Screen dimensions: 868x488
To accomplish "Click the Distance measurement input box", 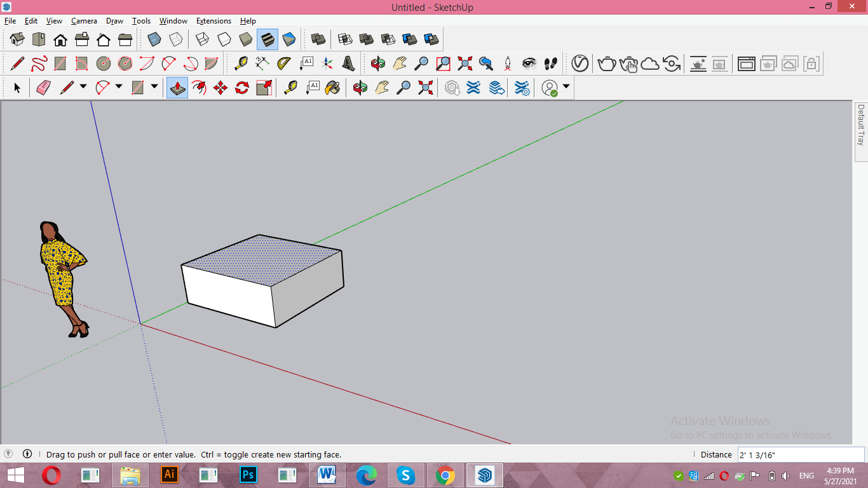I will click(801, 454).
